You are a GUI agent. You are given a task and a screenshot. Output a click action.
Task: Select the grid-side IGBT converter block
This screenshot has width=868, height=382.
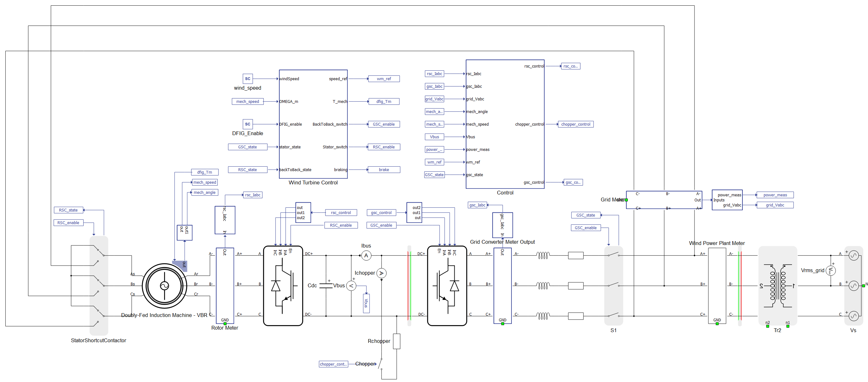(446, 286)
